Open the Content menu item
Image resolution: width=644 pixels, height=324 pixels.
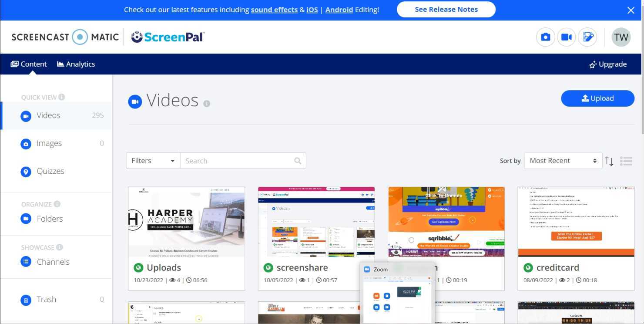click(x=29, y=64)
